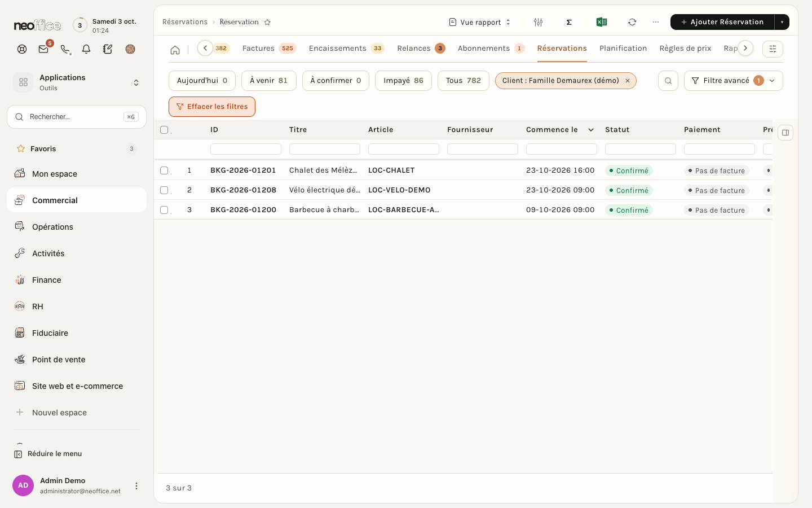812x508 pixels.
Task: Click the neoffice logo
Action: point(37,25)
